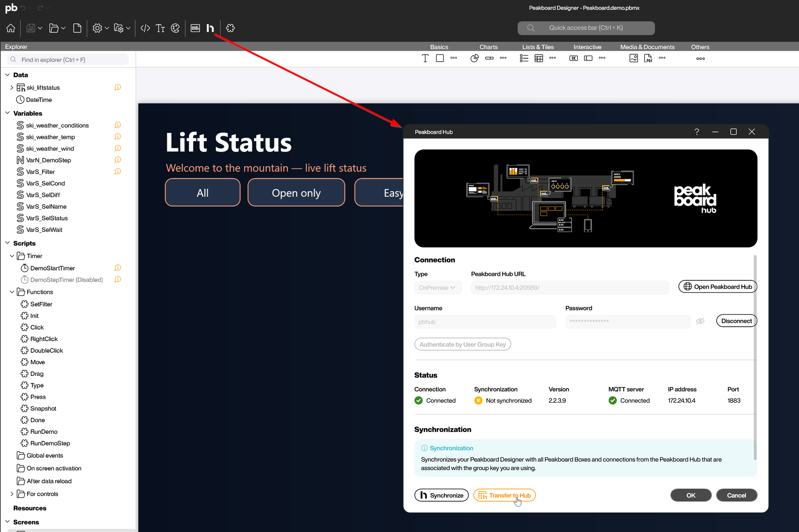Click the Peakboard Box manager icon

pos(195,28)
